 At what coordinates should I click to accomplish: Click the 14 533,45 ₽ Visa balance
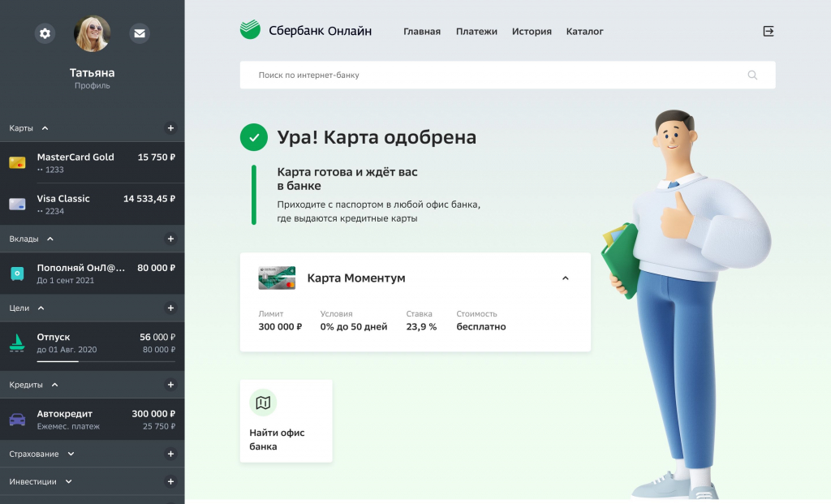(x=149, y=199)
